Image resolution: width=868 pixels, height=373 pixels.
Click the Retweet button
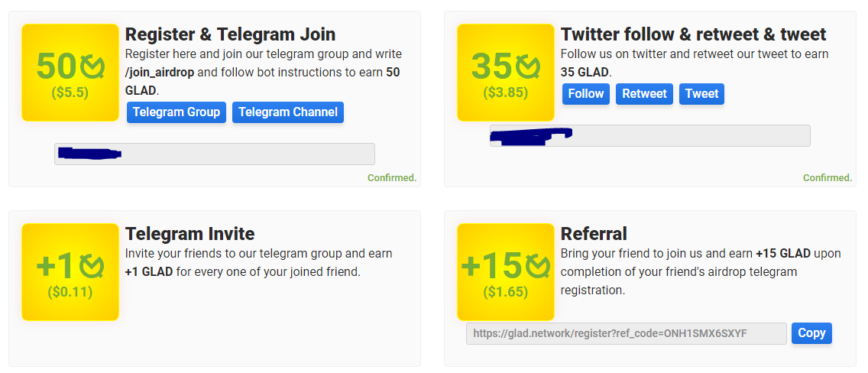tap(644, 94)
